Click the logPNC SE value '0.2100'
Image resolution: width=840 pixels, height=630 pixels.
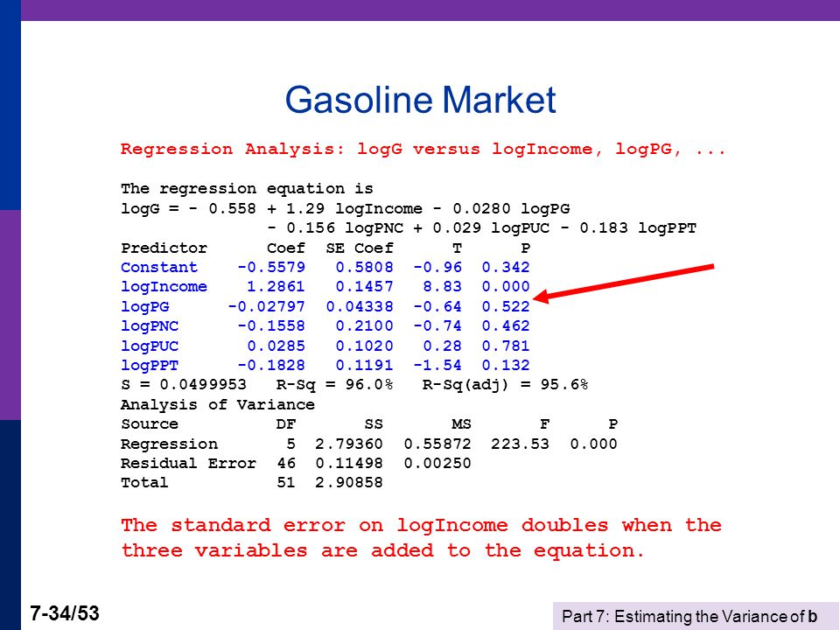tap(364, 325)
